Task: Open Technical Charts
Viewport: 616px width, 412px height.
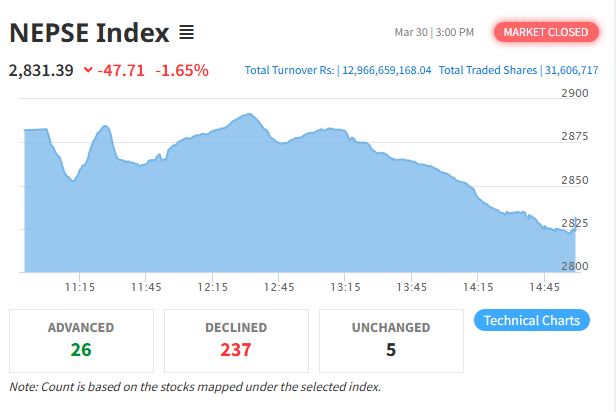Action: tap(531, 321)
